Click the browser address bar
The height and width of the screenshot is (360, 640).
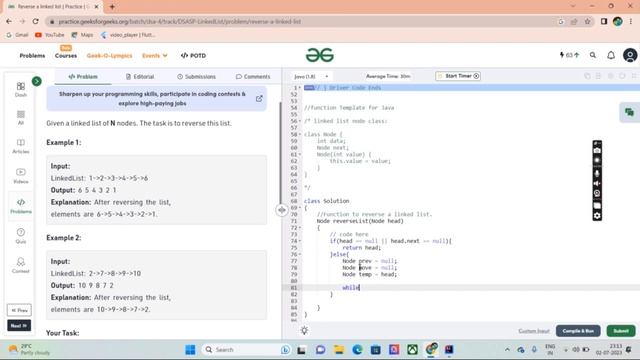pyautogui.click(x=302, y=22)
